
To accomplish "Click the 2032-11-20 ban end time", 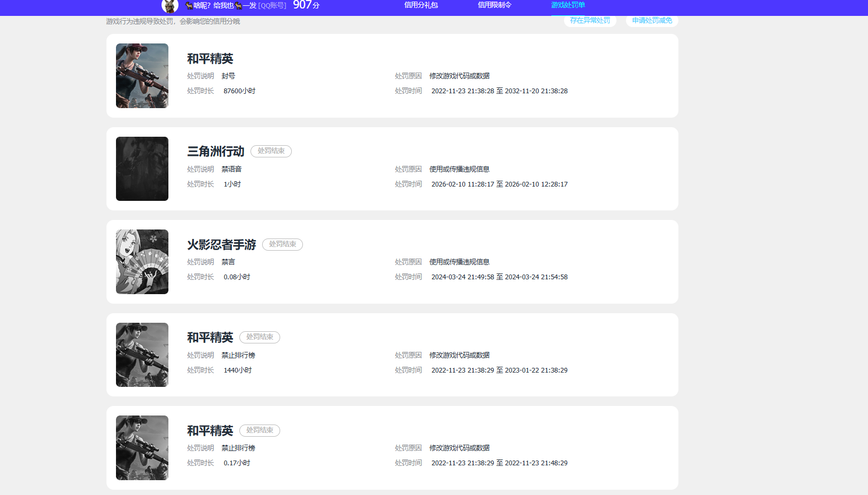I will click(x=536, y=91).
